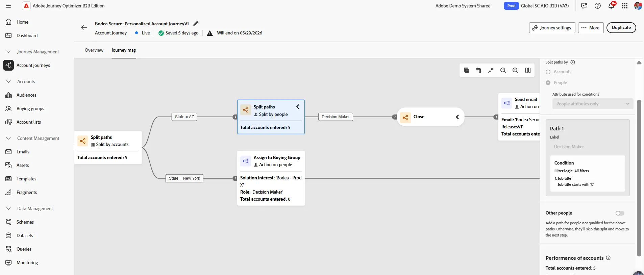
Task: Click the copy nodes canvas tool
Action: 467,70
